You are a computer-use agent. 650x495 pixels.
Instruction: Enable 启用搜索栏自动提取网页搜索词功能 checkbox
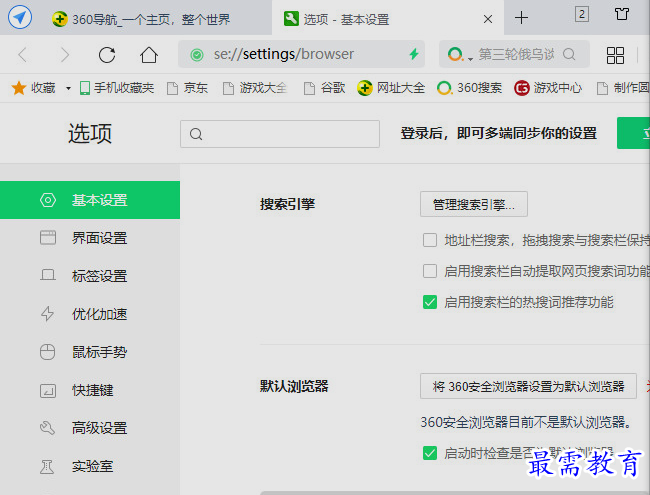click(430, 271)
